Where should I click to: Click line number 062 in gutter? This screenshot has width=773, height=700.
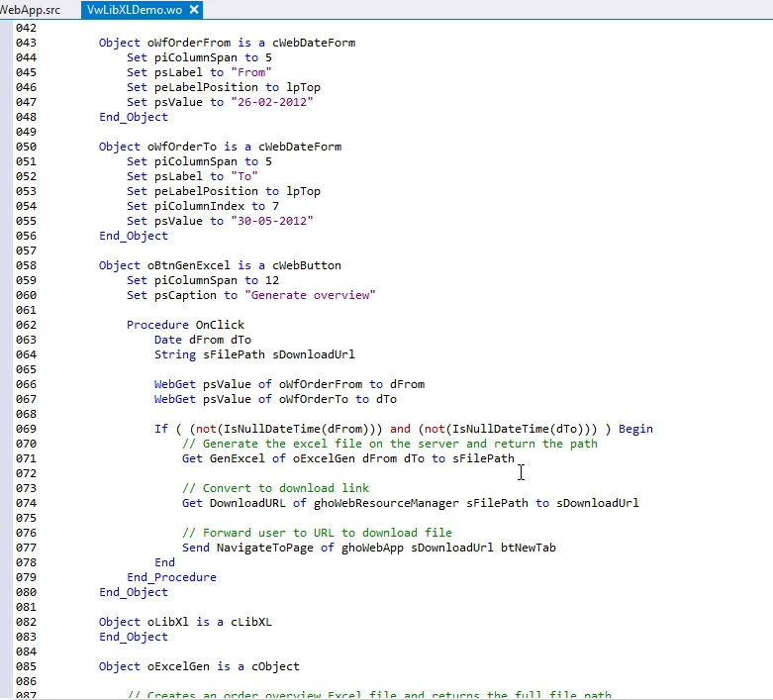coord(27,325)
